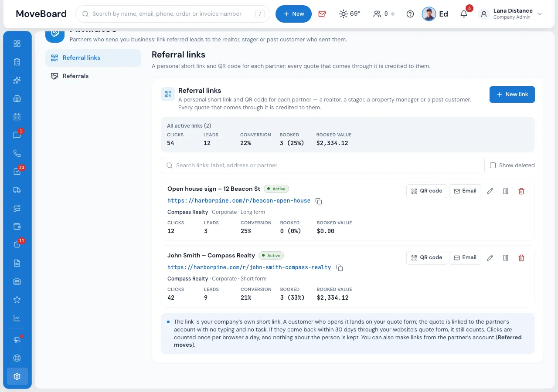Enable the Show deleted checkbox

tap(493, 166)
